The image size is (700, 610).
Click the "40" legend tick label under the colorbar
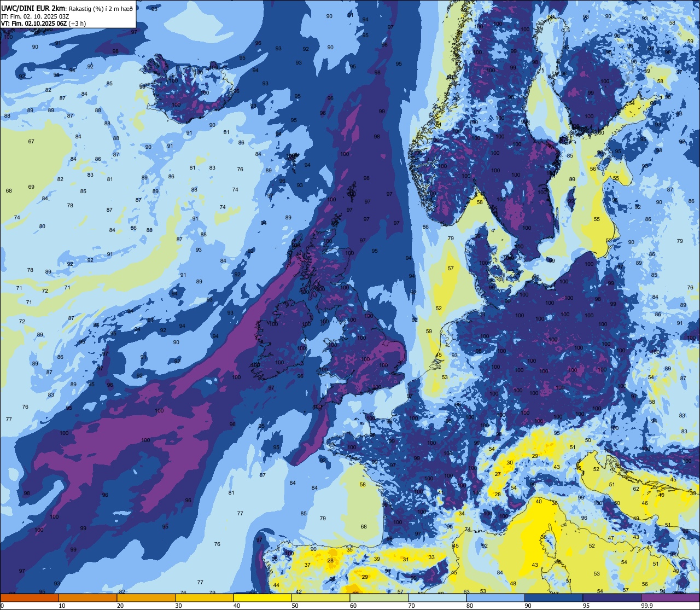(x=237, y=606)
